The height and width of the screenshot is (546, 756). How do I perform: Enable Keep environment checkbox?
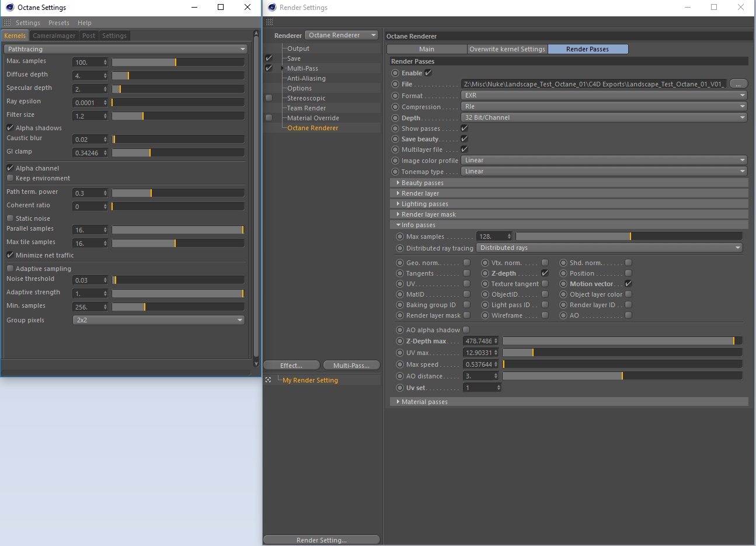(x=10, y=178)
